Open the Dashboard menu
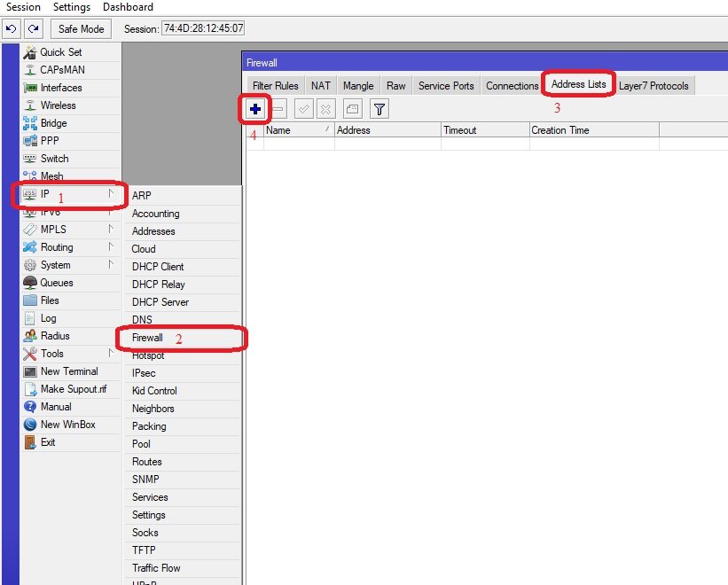This screenshot has height=585, width=728. tap(129, 7)
